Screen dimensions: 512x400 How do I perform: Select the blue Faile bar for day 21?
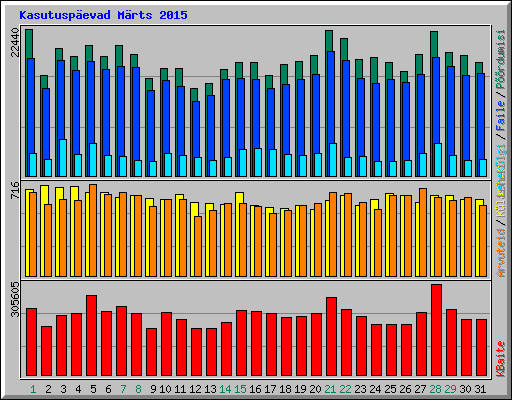[x=331, y=97]
